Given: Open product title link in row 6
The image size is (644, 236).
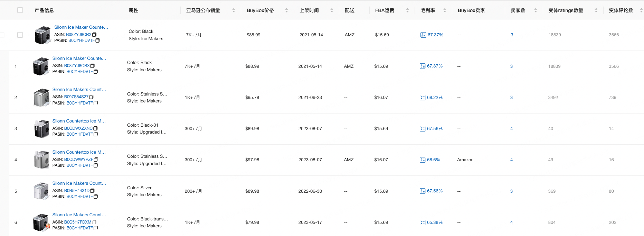Looking at the screenshot, I should click(79, 215).
